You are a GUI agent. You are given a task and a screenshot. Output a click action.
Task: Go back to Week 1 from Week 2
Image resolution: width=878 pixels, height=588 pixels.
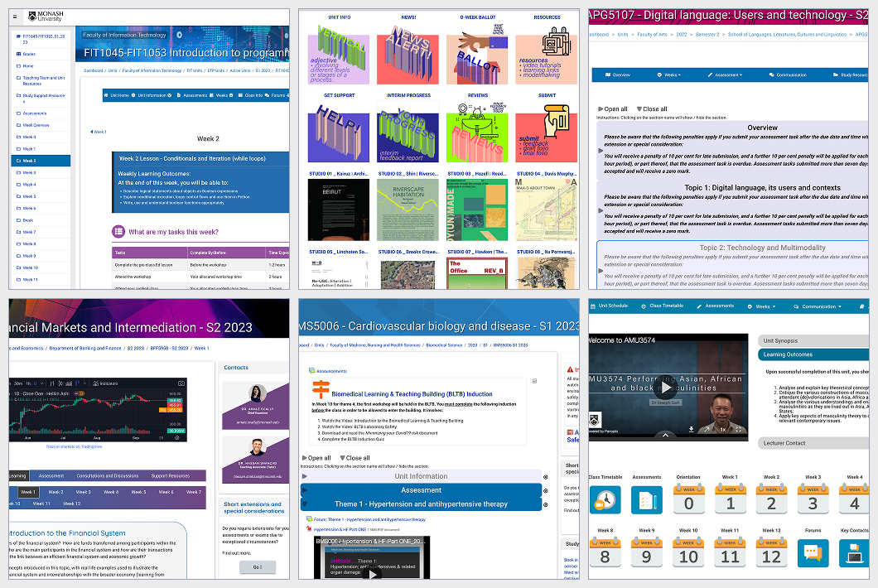pyautogui.click(x=98, y=132)
